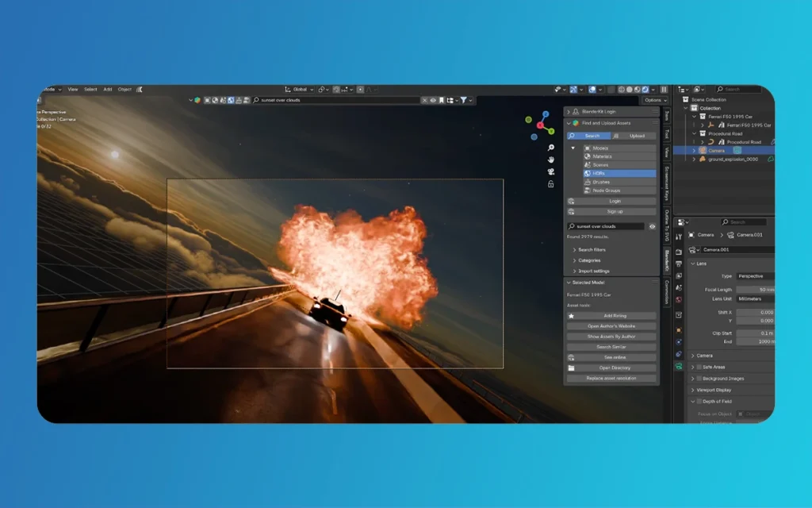Click the pan hand icon in viewport
The image size is (812, 508).
pyautogui.click(x=551, y=160)
